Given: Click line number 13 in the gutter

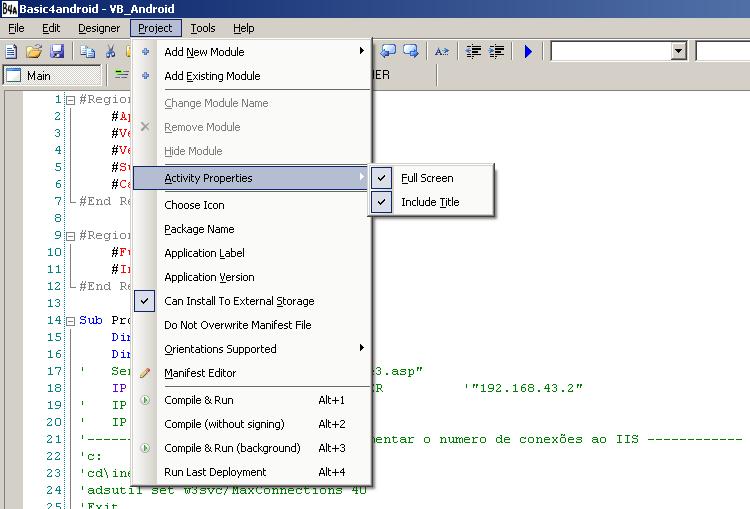Looking at the screenshot, I should (54, 303).
